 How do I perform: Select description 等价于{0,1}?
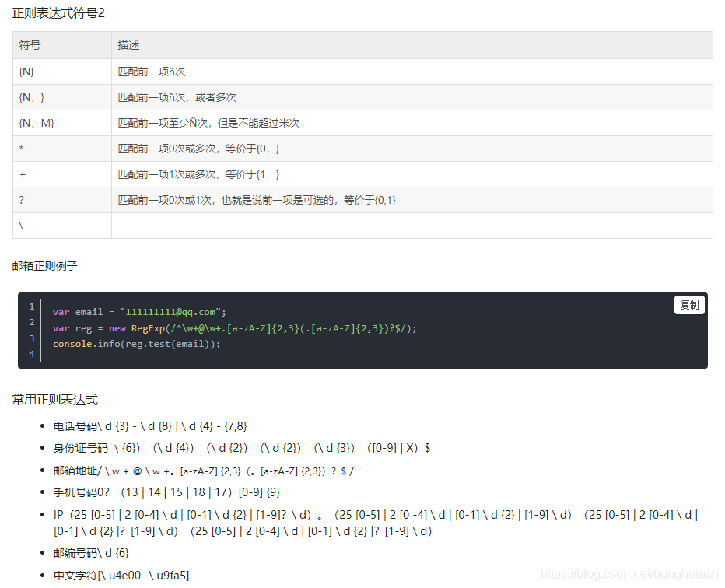point(257,200)
